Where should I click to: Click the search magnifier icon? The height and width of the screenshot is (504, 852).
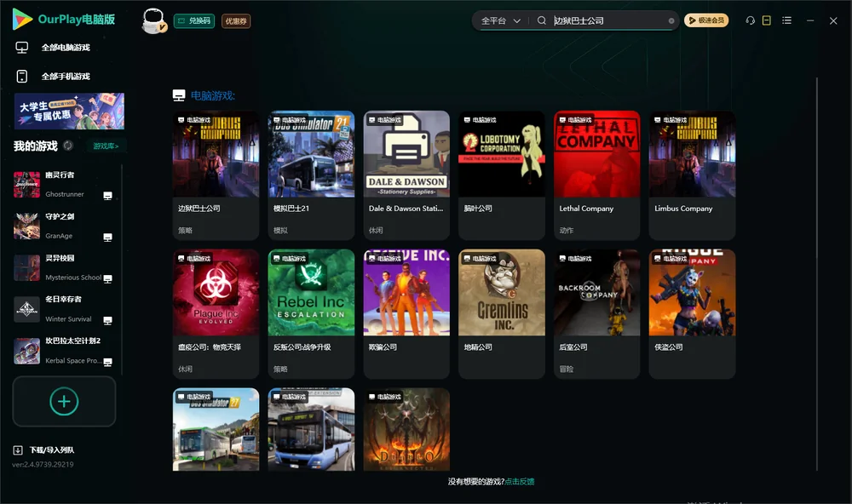541,20
